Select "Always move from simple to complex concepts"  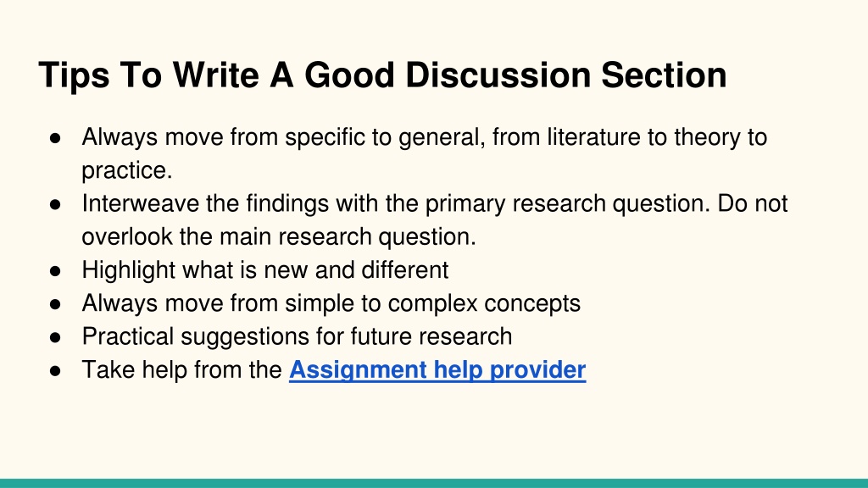click(331, 304)
